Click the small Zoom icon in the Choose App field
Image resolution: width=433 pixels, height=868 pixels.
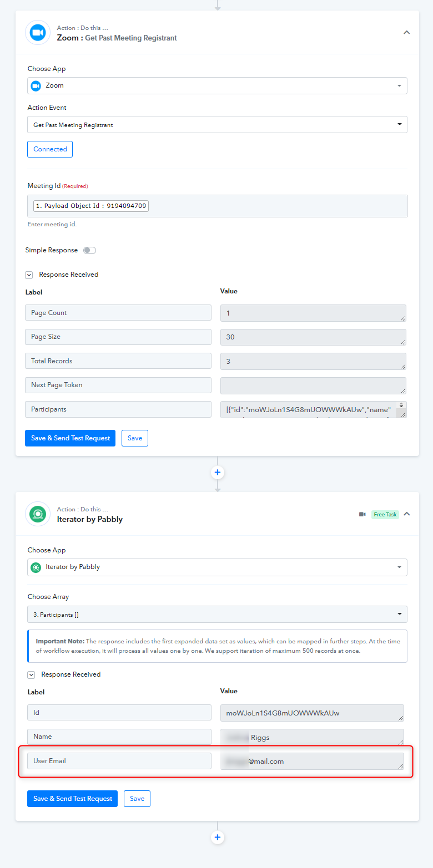[36, 86]
